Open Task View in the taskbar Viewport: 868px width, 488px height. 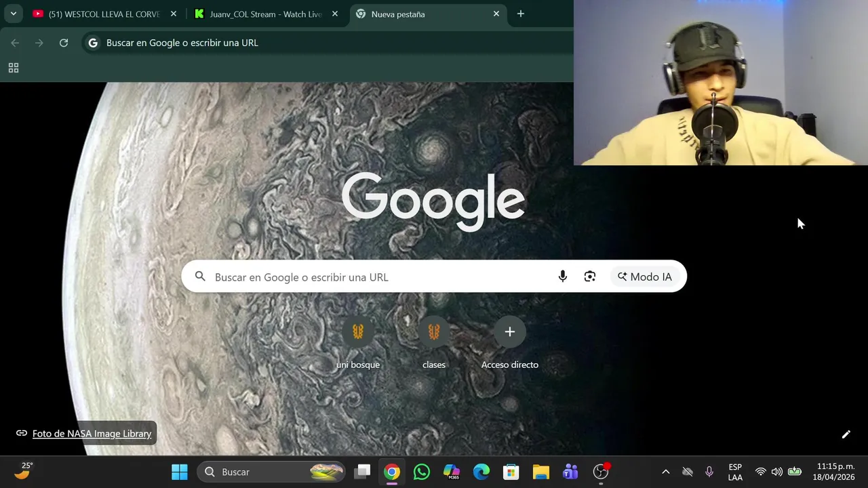point(363,472)
